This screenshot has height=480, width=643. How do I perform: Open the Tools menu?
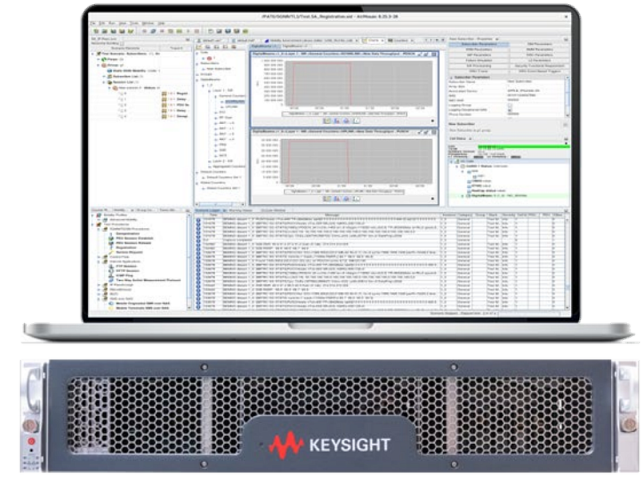(x=134, y=23)
